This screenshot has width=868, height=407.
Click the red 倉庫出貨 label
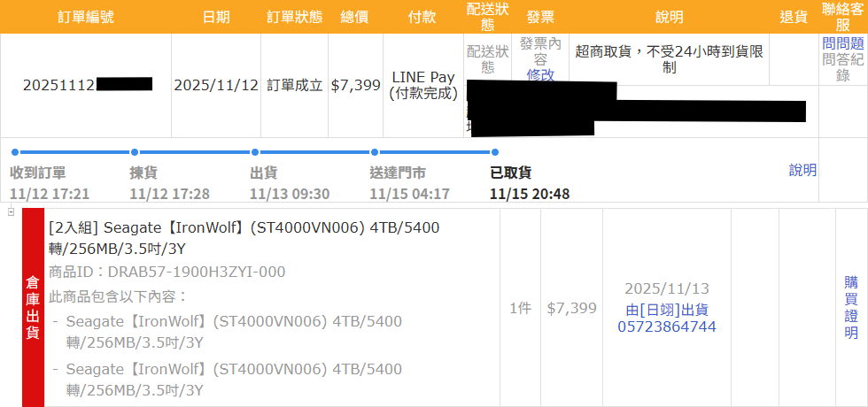[x=33, y=307]
